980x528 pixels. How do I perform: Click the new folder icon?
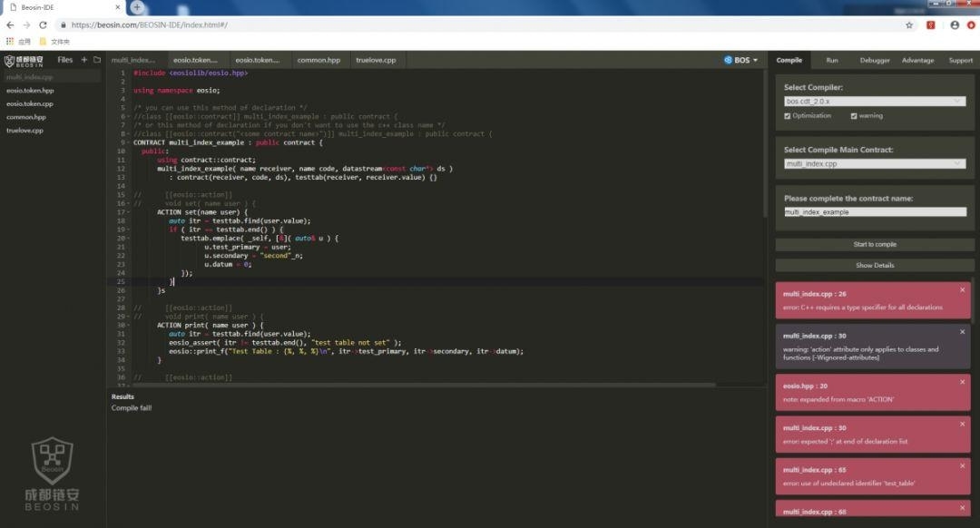(x=97, y=60)
